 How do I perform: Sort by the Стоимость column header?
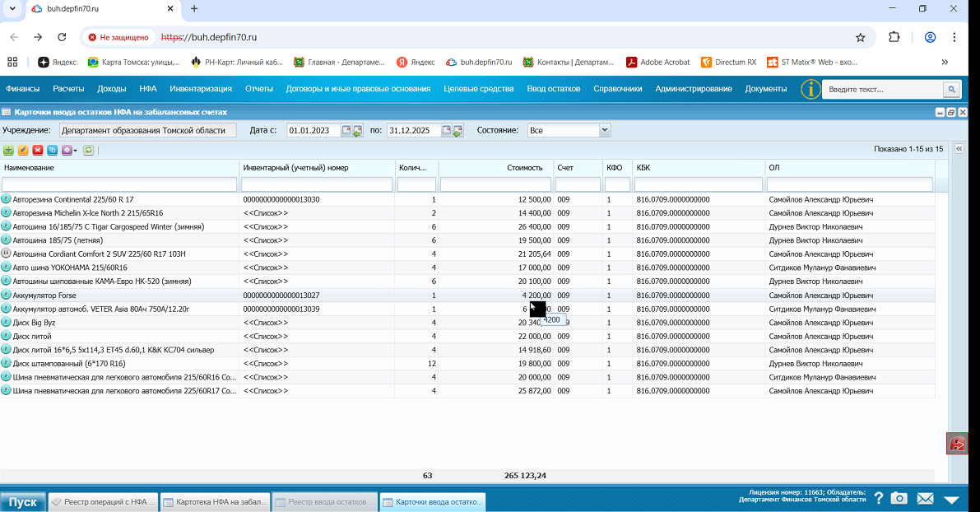pyautogui.click(x=496, y=168)
